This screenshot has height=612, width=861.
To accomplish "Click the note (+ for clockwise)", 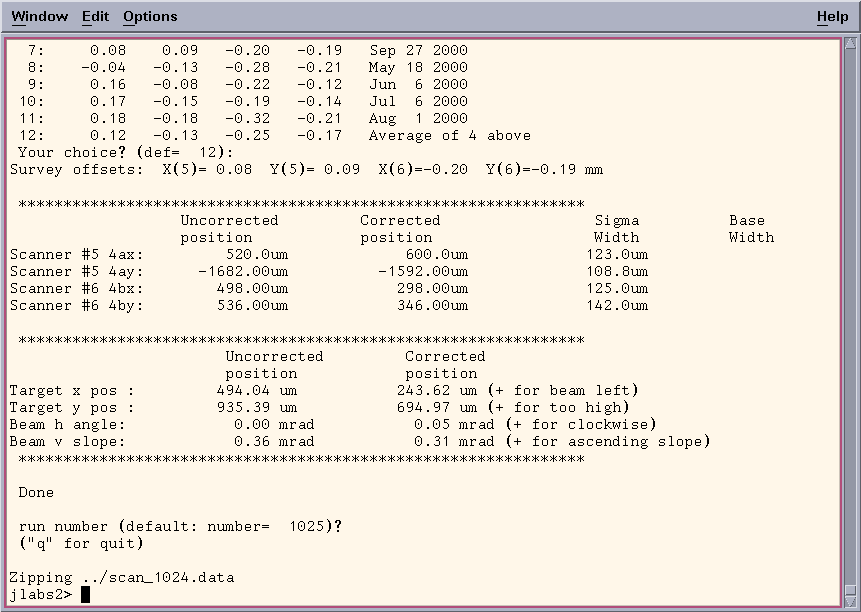I will point(581,425).
